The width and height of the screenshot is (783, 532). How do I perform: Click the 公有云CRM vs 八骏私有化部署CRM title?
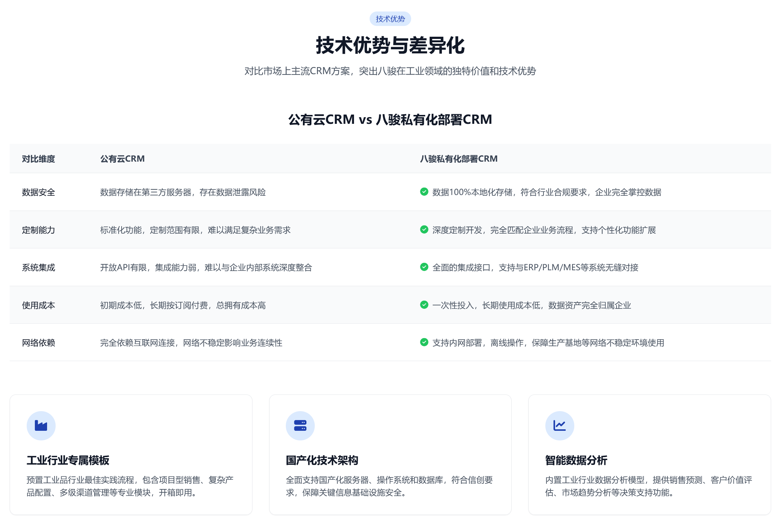(390, 119)
